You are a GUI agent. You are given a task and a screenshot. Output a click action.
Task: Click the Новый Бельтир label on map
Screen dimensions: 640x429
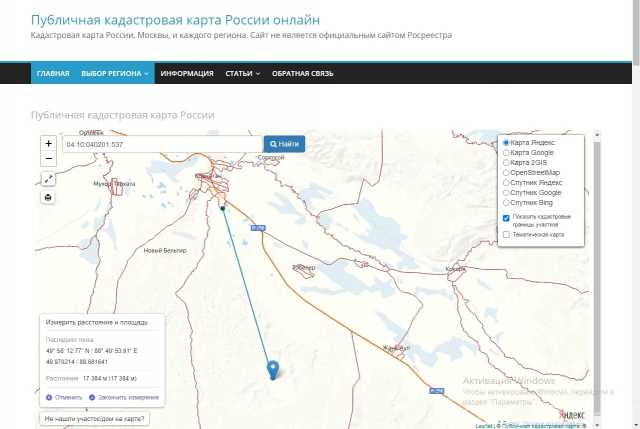pos(165,251)
